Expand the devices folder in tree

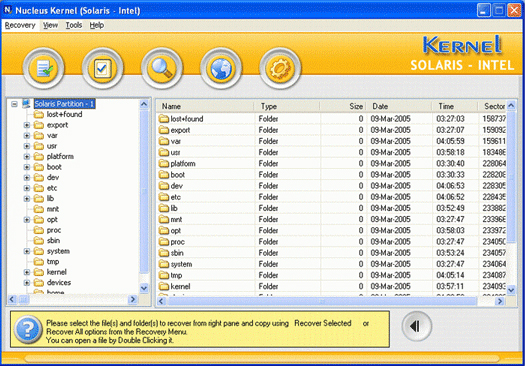27,283
